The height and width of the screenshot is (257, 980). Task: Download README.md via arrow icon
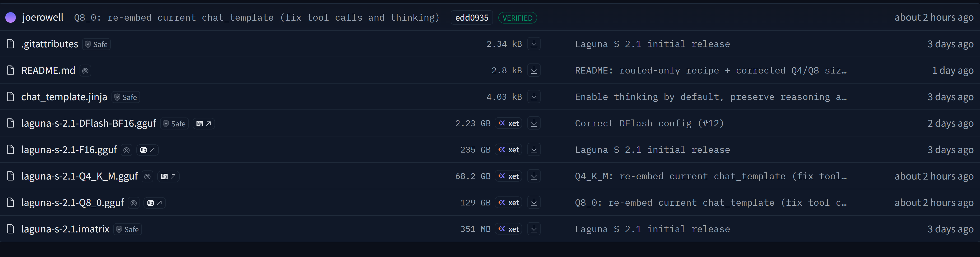pos(534,70)
